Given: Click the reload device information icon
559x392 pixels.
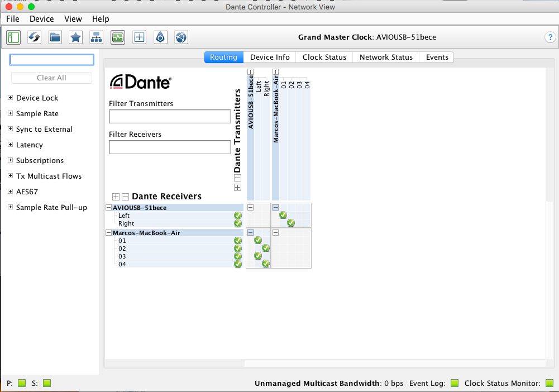Looking at the screenshot, I should (x=34, y=37).
